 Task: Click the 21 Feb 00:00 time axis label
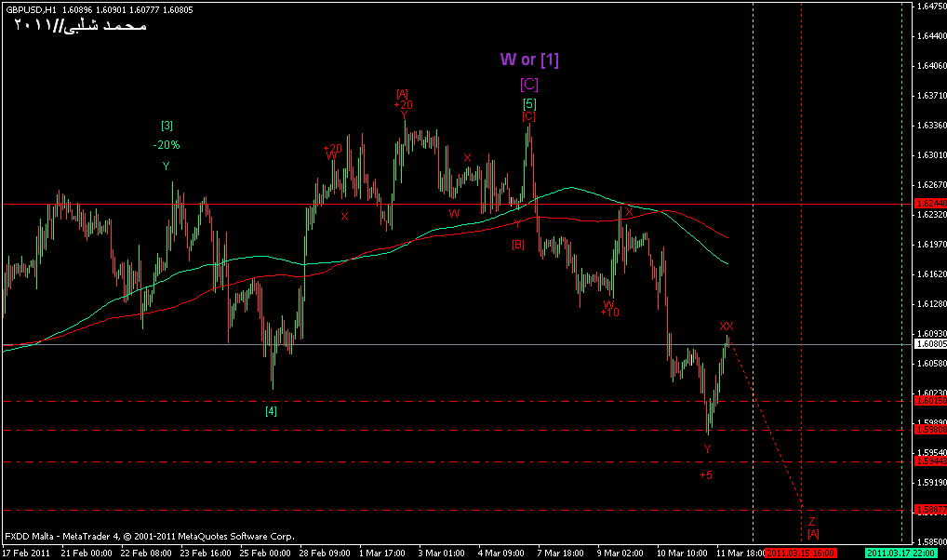click(x=87, y=553)
